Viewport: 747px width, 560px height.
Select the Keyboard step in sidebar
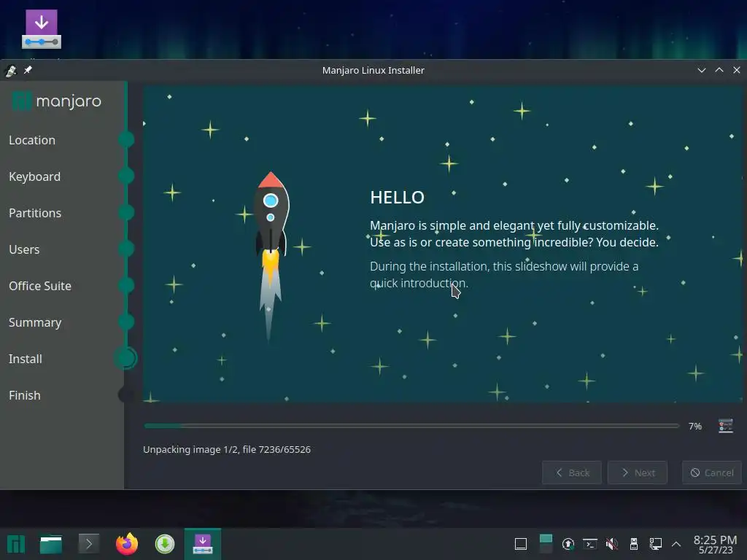[34, 176]
